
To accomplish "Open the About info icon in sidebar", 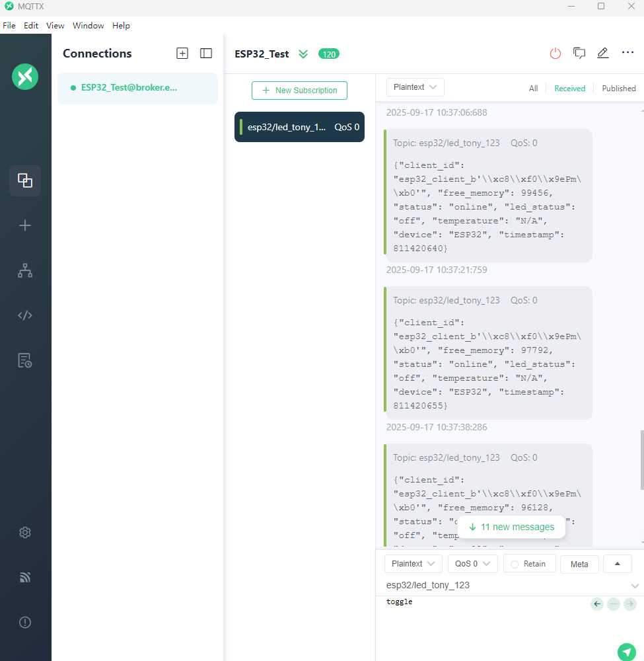I will pyautogui.click(x=25, y=622).
